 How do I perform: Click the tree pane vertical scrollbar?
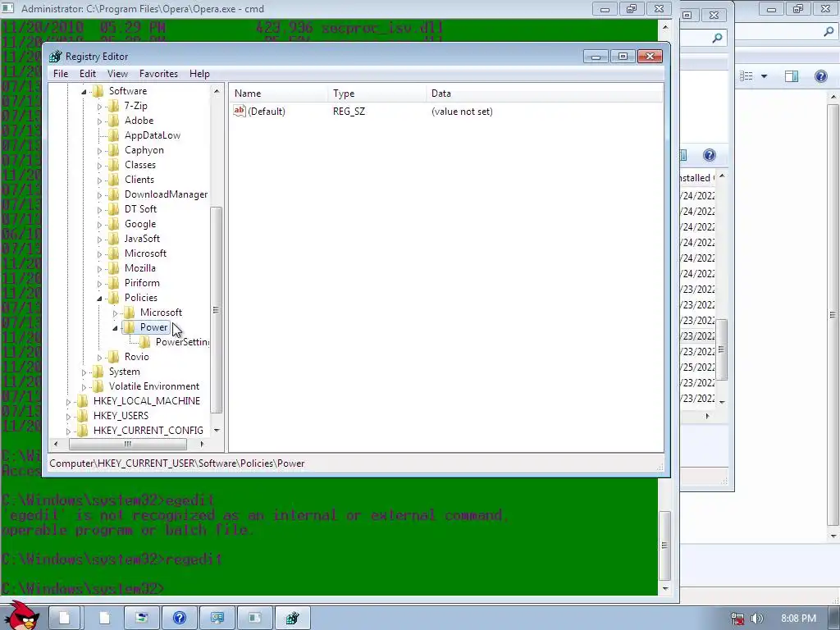pos(217,260)
